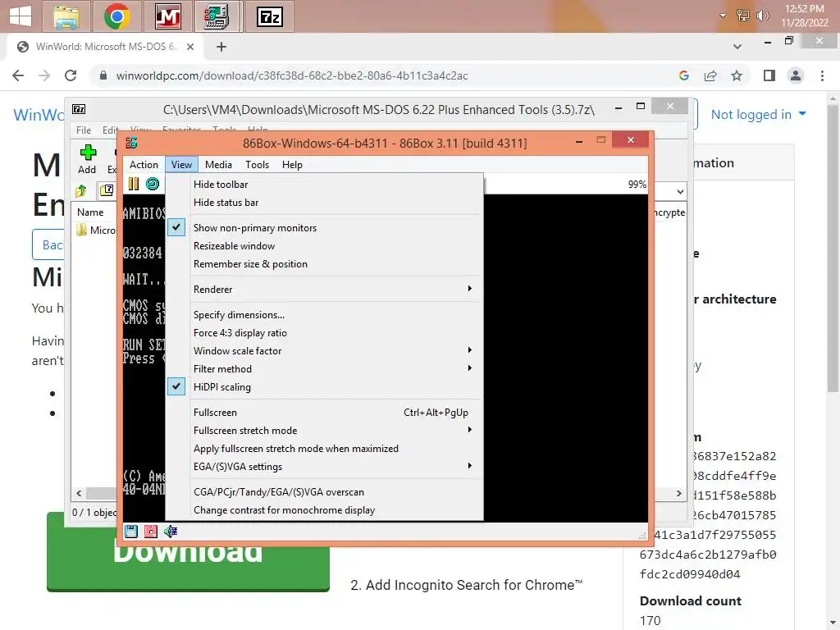Open the Help menu in 86Box
Screen dimensions: 840x630
(x=292, y=164)
